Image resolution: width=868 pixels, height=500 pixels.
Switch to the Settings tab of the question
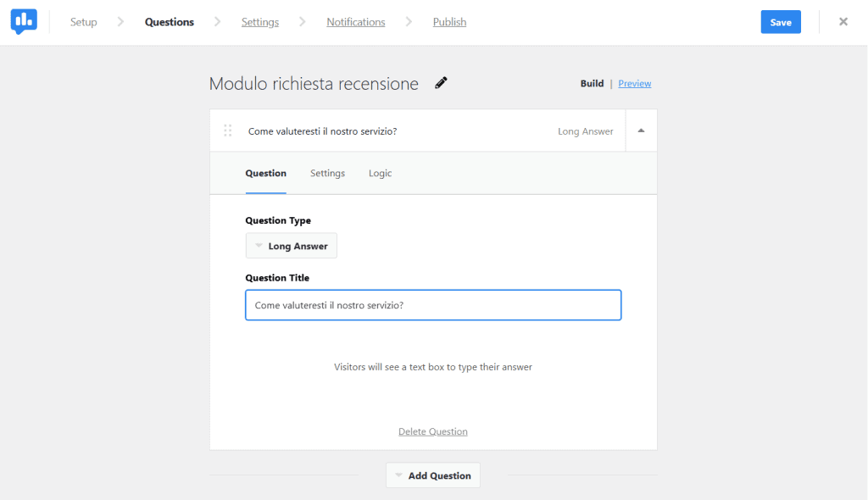327,173
